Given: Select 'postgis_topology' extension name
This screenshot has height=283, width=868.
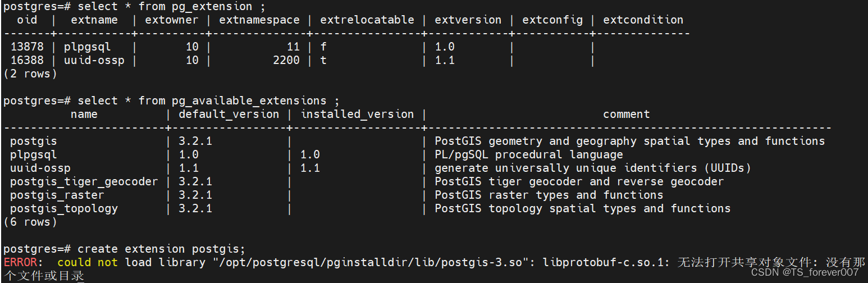Looking at the screenshot, I should (64, 209).
